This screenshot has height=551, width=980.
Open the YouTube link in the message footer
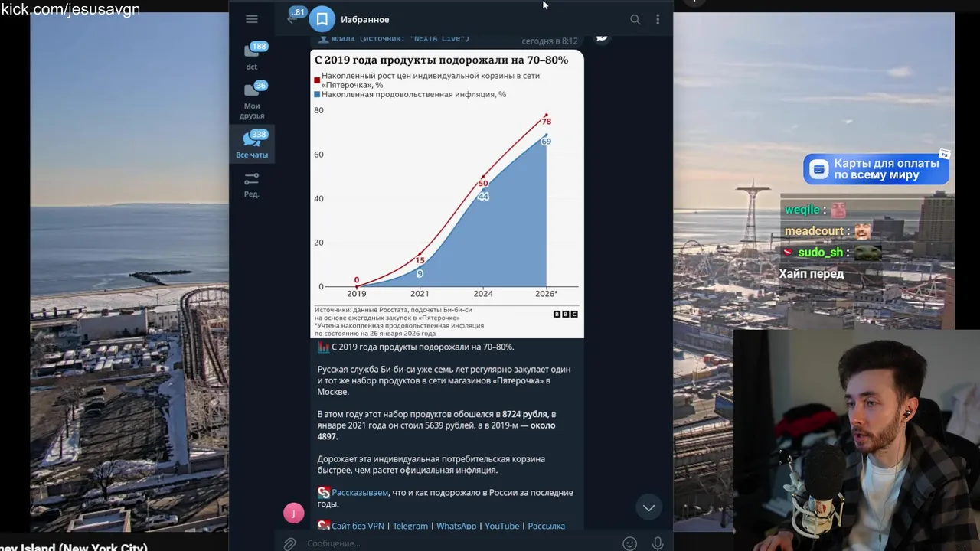502,526
